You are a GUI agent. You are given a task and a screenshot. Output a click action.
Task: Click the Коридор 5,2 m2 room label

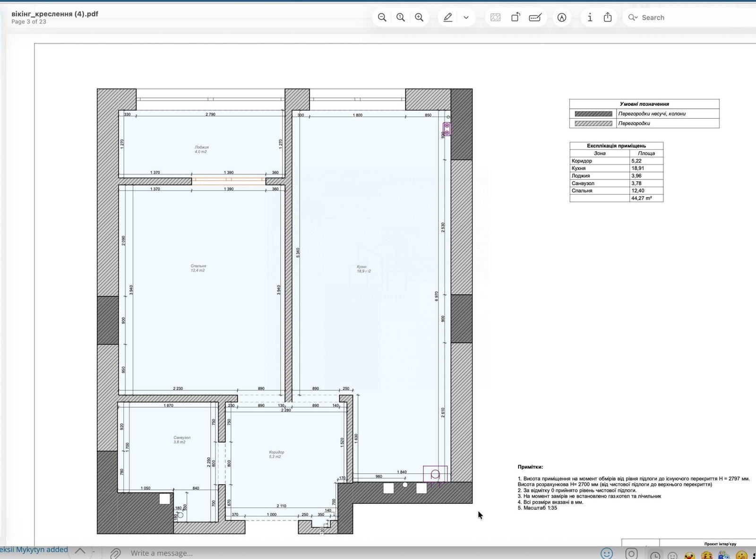tap(276, 455)
